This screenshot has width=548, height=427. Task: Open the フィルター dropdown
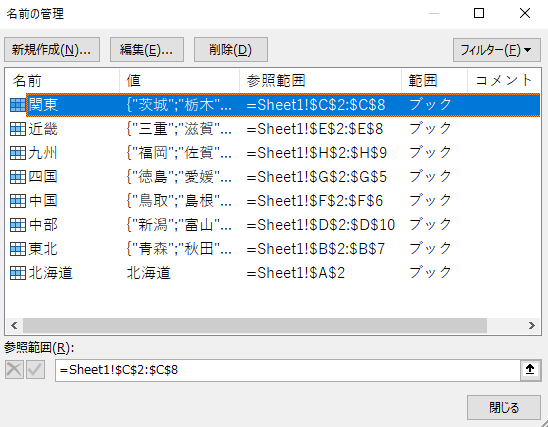[x=497, y=50]
